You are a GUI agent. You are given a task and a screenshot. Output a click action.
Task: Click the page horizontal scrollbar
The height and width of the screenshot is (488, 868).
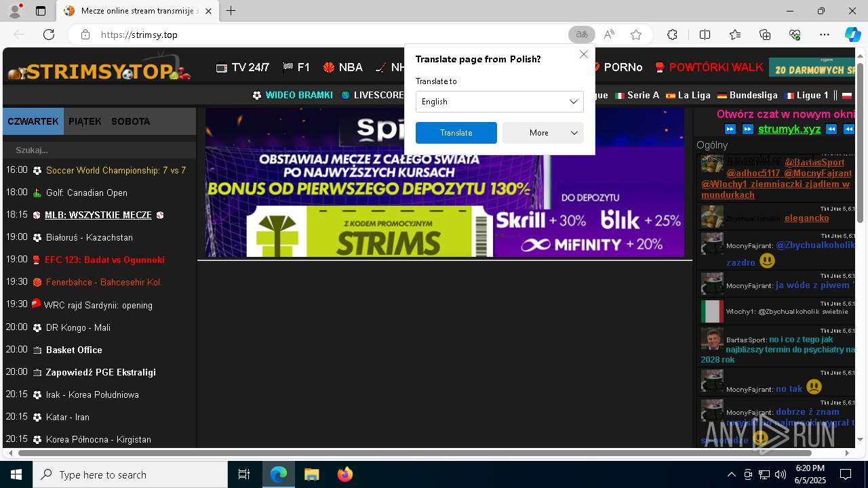click(415, 453)
